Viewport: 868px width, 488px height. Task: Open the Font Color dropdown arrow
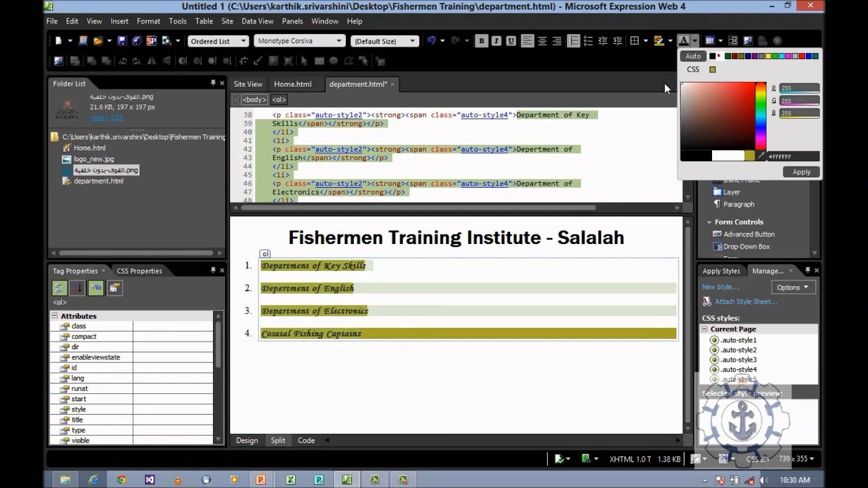click(694, 41)
